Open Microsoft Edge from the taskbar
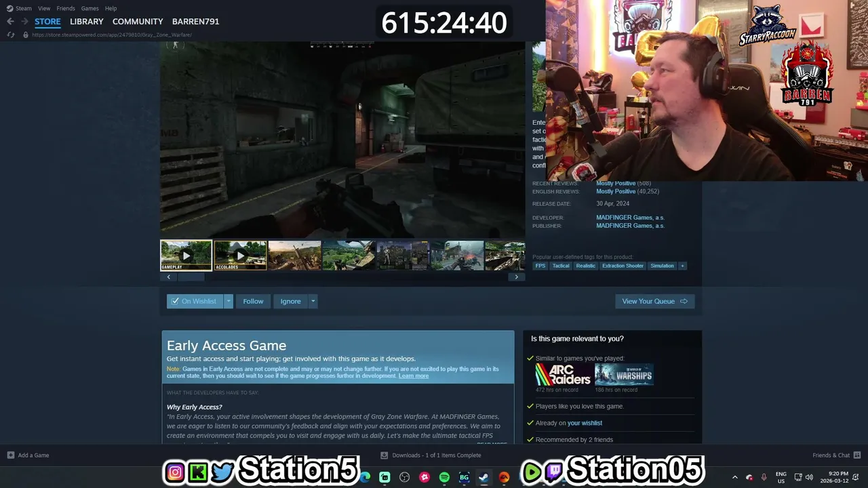This screenshot has height=488, width=868. pyautogui.click(x=365, y=477)
